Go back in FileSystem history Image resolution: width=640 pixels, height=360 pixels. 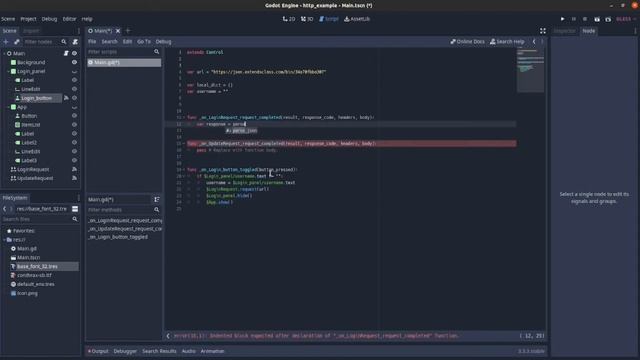(x=4, y=209)
